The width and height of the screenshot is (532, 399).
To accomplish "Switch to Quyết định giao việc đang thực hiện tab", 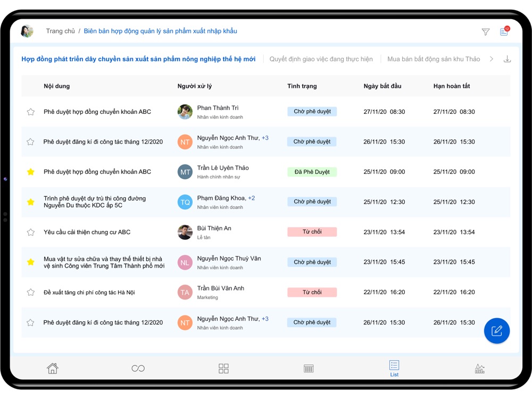I will (x=321, y=59).
